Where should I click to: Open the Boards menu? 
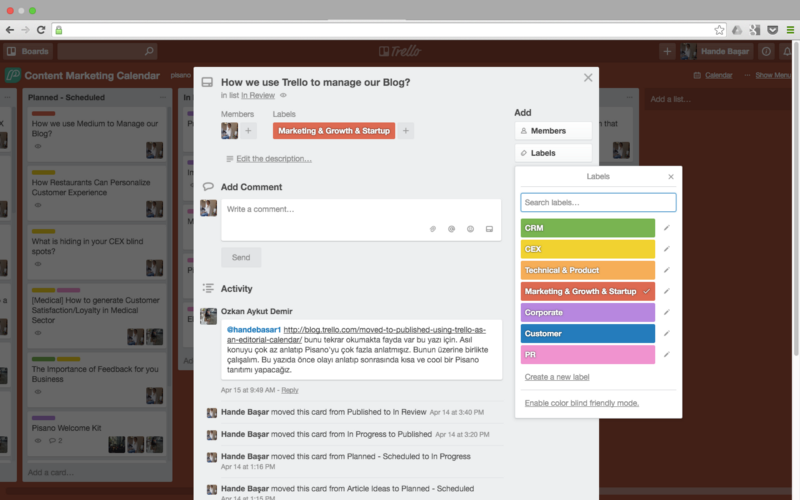29,51
